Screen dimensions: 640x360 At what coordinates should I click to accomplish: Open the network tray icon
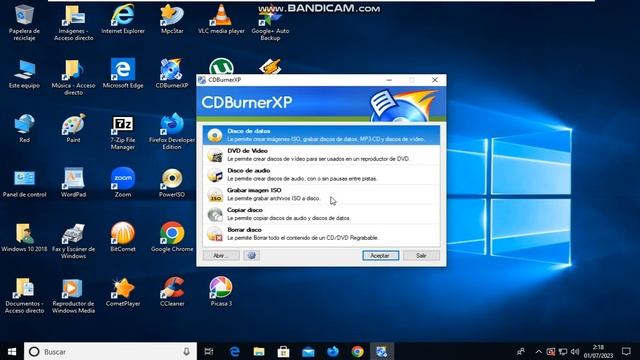point(563,351)
